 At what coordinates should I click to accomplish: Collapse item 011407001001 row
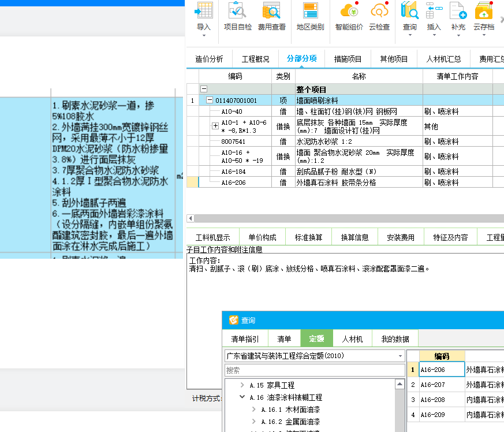[209, 100]
